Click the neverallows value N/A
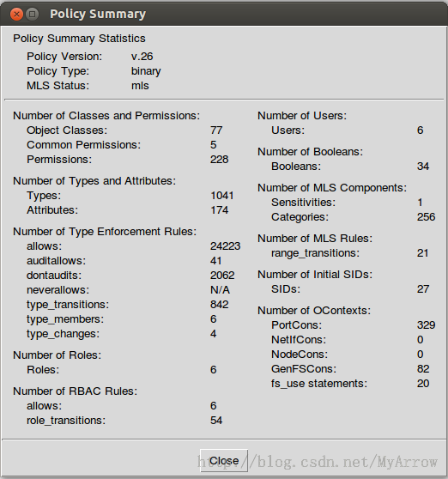Image resolution: width=448 pixels, height=479 pixels. (220, 290)
